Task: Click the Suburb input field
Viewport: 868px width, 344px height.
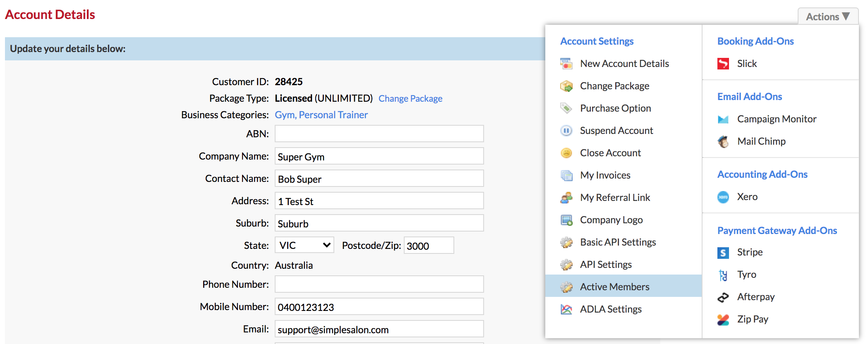Action: click(379, 223)
